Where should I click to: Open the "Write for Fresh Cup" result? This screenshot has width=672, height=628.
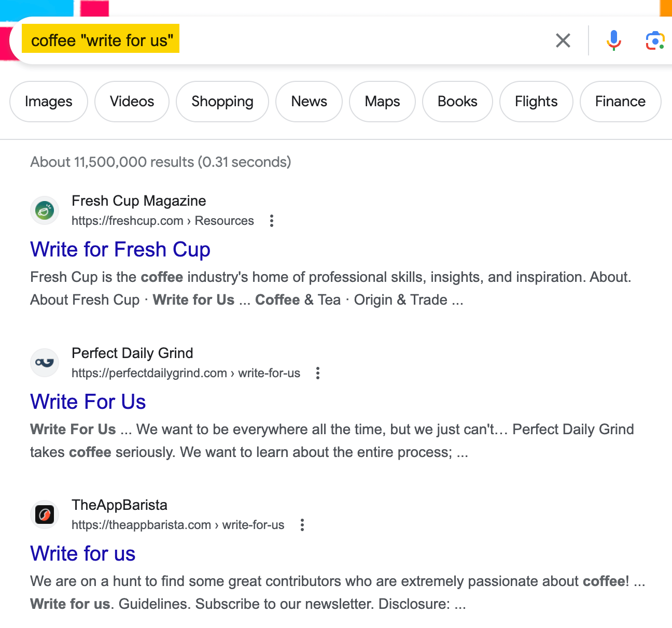point(120,249)
